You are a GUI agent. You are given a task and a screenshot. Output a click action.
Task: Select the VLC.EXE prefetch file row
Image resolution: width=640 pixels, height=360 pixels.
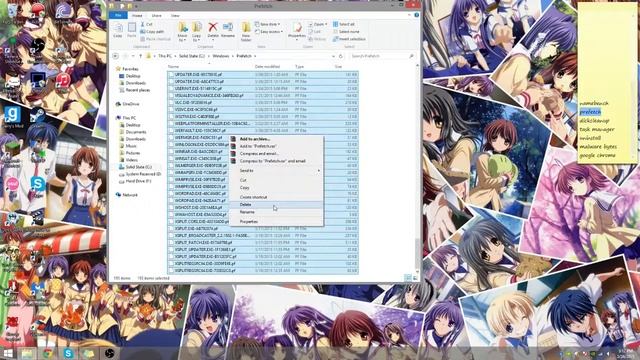pos(263,102)
